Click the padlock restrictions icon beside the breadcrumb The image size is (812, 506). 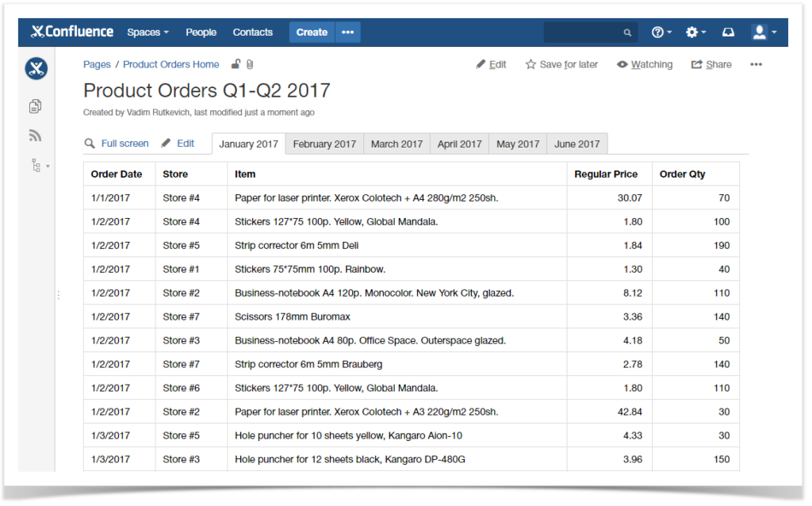coord(236,63)
